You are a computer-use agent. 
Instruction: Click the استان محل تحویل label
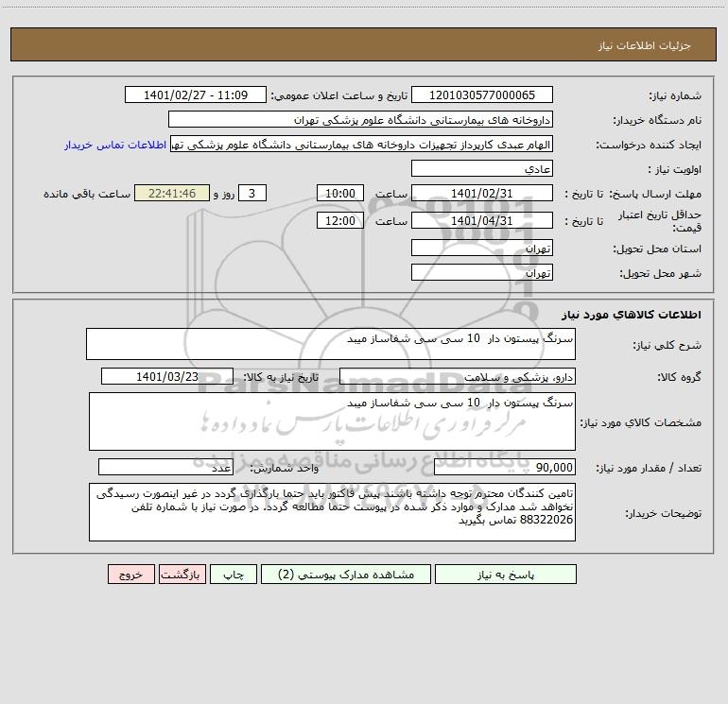coord(657,249)
